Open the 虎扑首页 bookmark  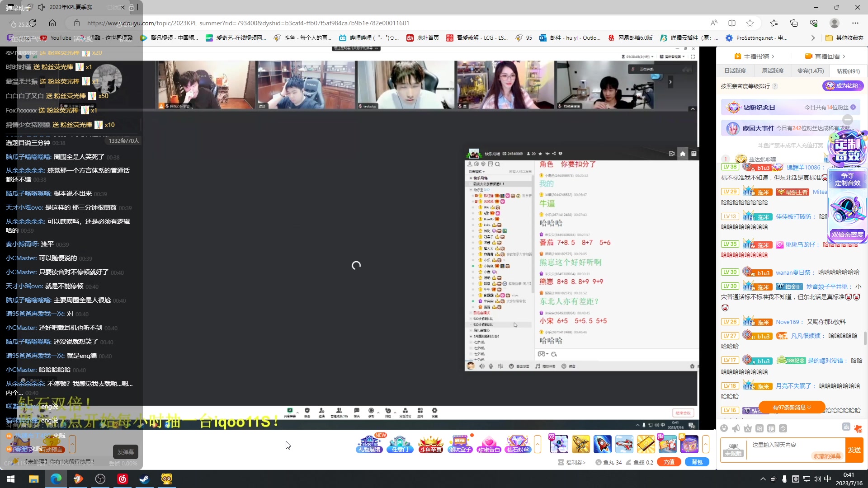[423, 38]
